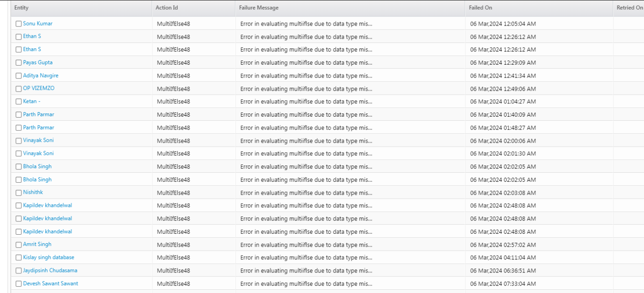The image size is (644, 293).
Task: Open the Nishithk entity link
Action: 33,192
